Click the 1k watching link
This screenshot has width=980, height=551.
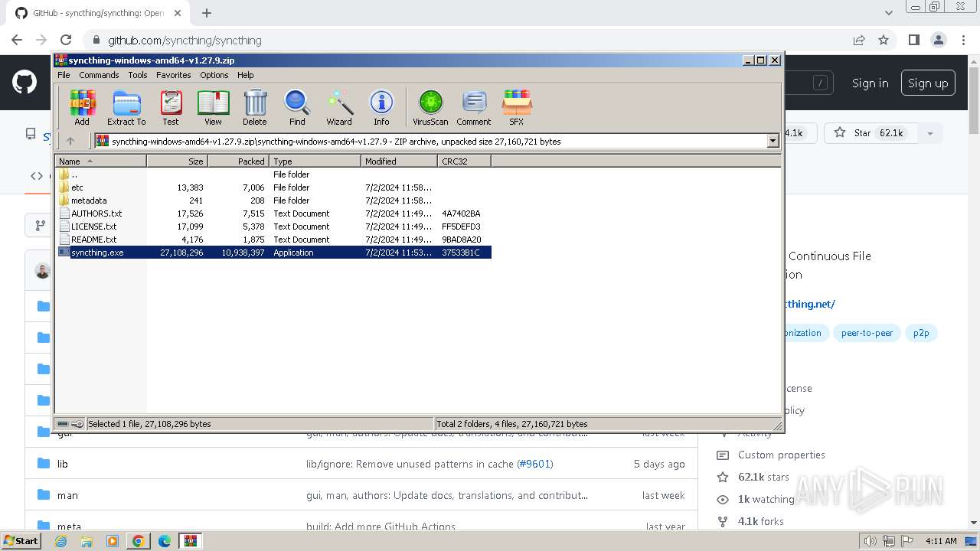tap(766, 499)
